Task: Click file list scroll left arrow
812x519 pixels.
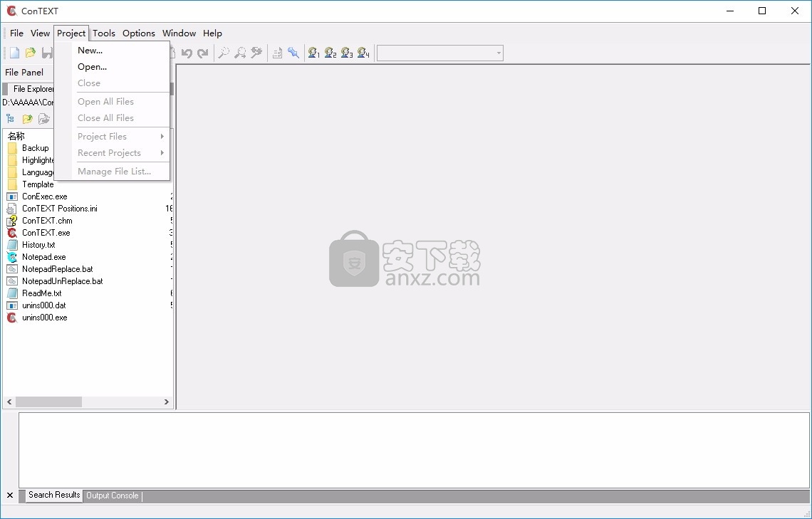Action: tap(9, 402)
